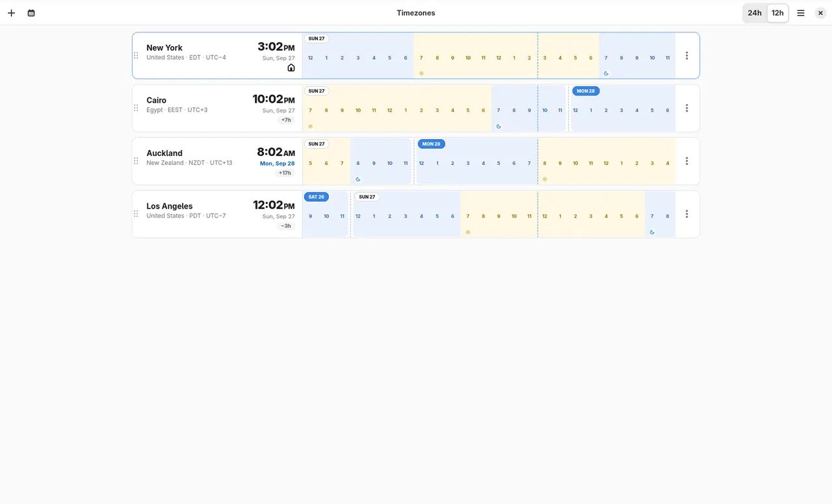Grab the New York drag handle

pos(136,56)
